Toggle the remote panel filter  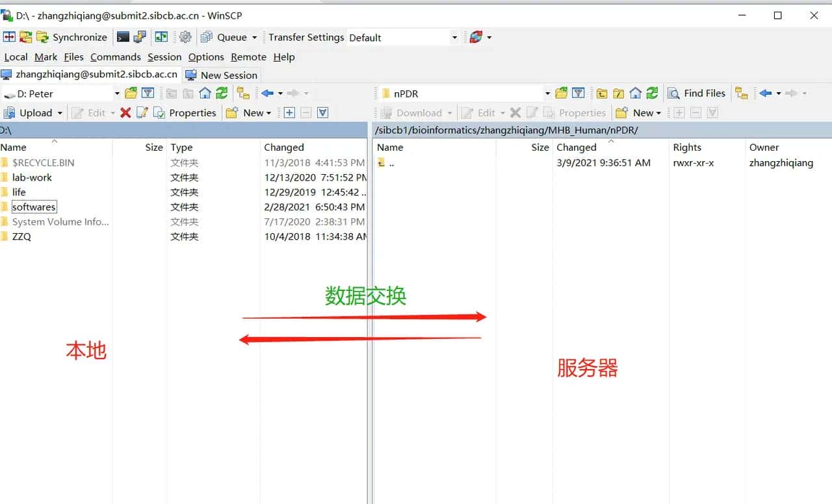click(577, 93)
